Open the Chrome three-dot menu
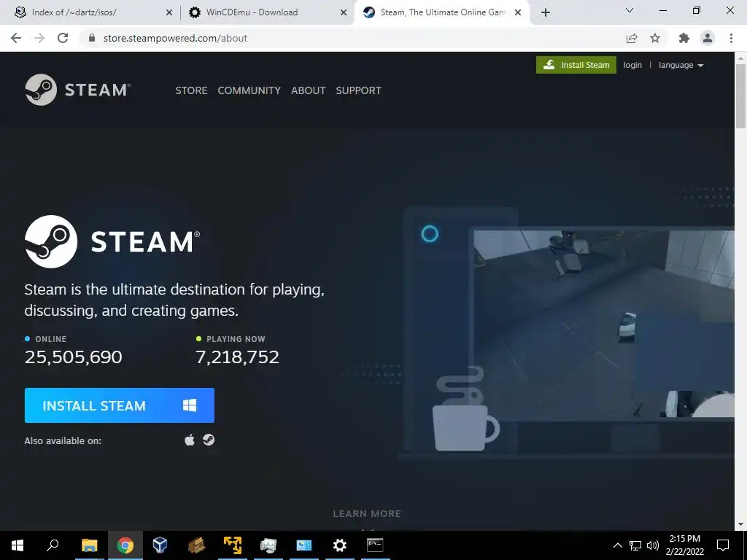 731,38
